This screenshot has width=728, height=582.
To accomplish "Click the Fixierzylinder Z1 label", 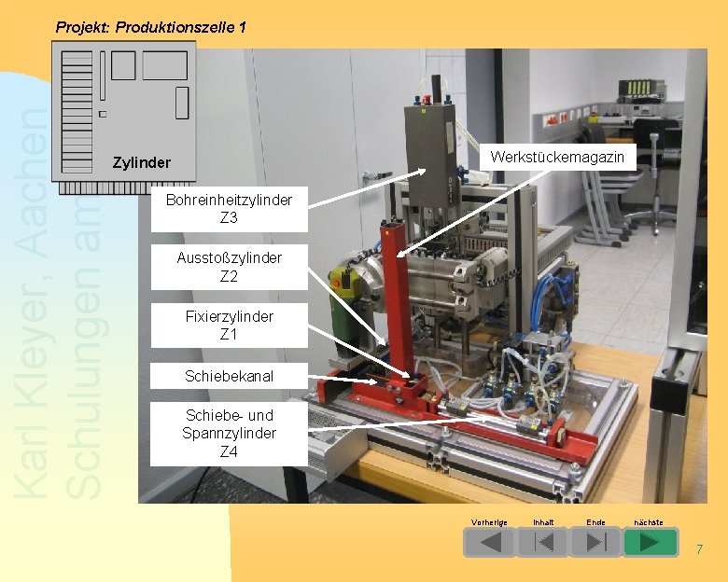I will tap(229, 326).
